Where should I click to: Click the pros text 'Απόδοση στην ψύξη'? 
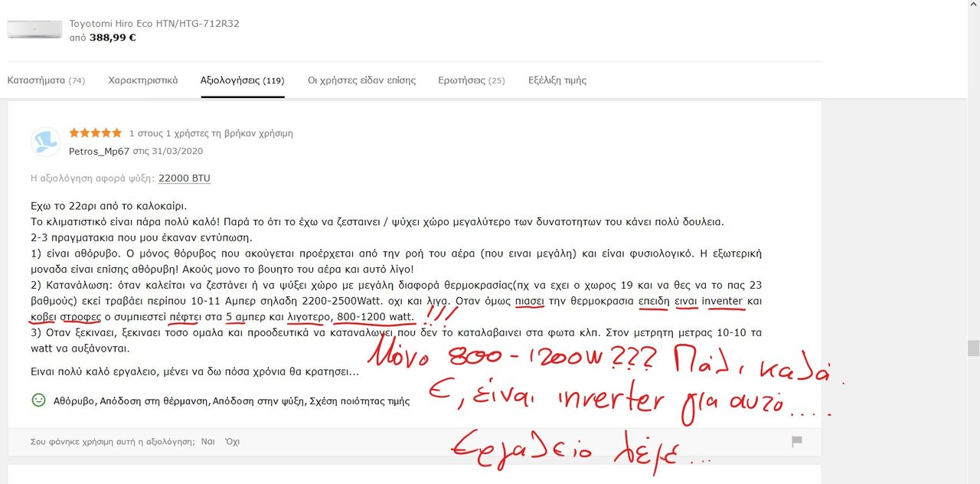pyautogui.click(x=260, y=401)
